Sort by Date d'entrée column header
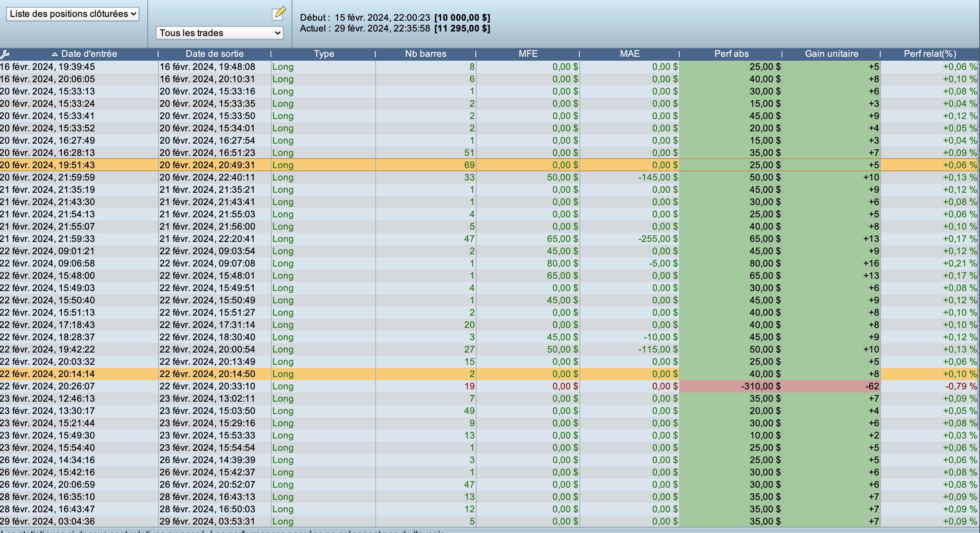Viewport: 980px width, 533px height. tap(89, 54)
